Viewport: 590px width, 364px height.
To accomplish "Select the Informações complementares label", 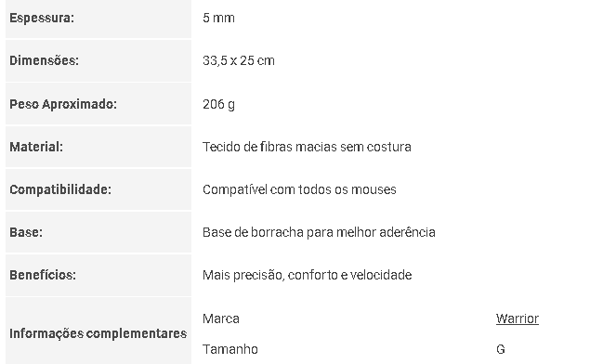I will (98, 333).
